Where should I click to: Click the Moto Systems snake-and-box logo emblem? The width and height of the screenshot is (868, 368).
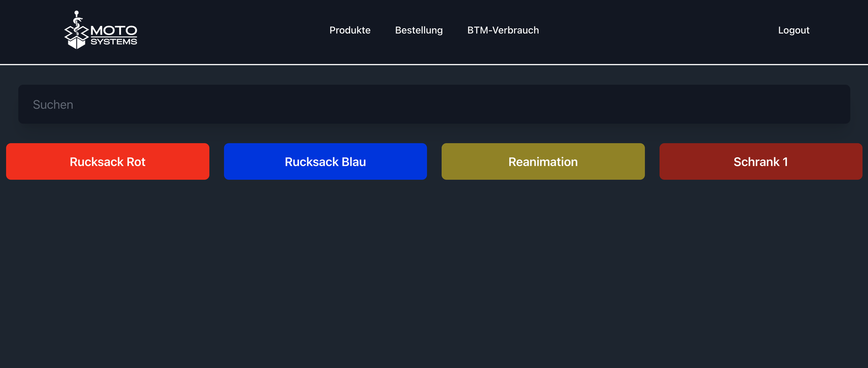click(77, 32)
